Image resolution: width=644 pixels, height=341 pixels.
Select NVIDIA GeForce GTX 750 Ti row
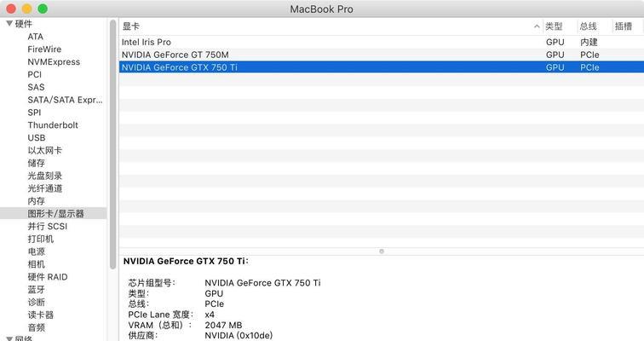(x=381, y=67)
